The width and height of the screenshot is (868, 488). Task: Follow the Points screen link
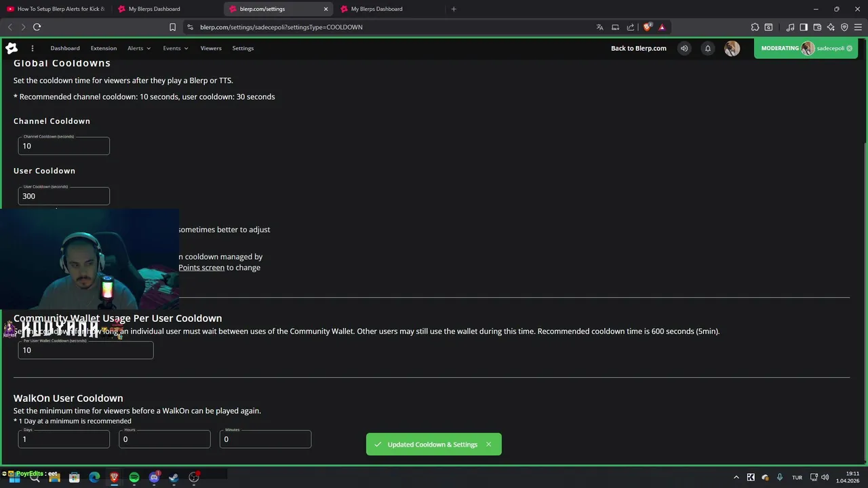201,268
